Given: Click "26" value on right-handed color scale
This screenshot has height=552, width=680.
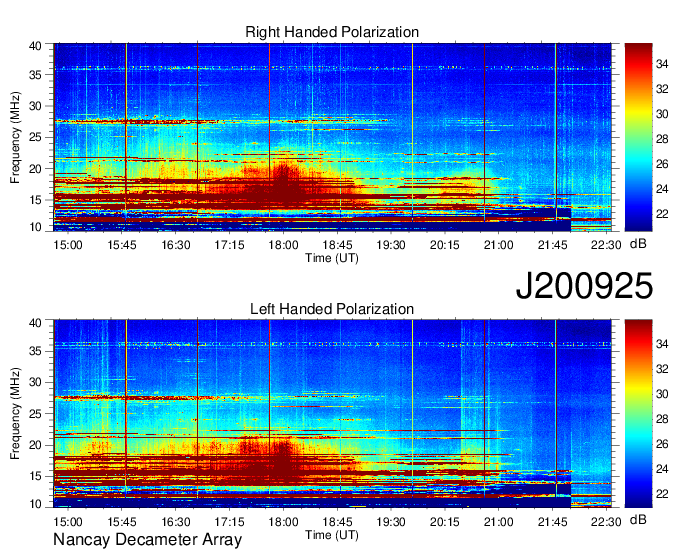Looking at the screenshot, I should pos(662,164).
